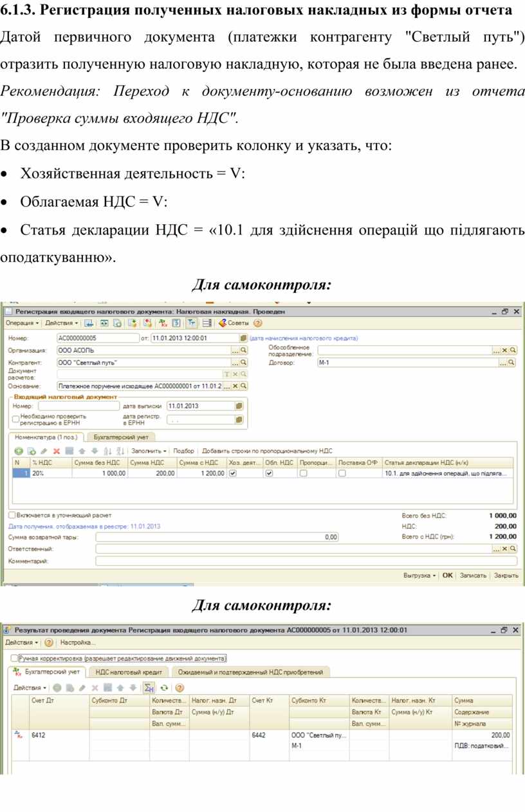Enable 'Включается в уточняющий расчет' checkbox
Screen dimensions: 525x812
(12, 515)
